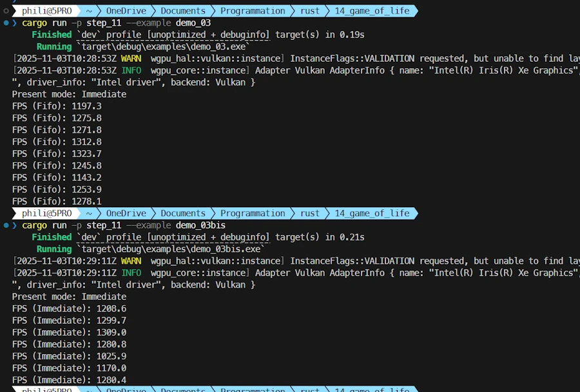Click the Finished label on the 0.19s build line
The width and height of the screenshot is (580, 392).
pos(52,35)
